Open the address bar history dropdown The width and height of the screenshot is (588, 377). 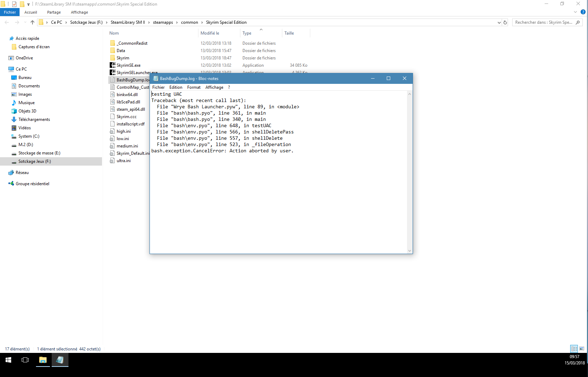click(499, 22)
